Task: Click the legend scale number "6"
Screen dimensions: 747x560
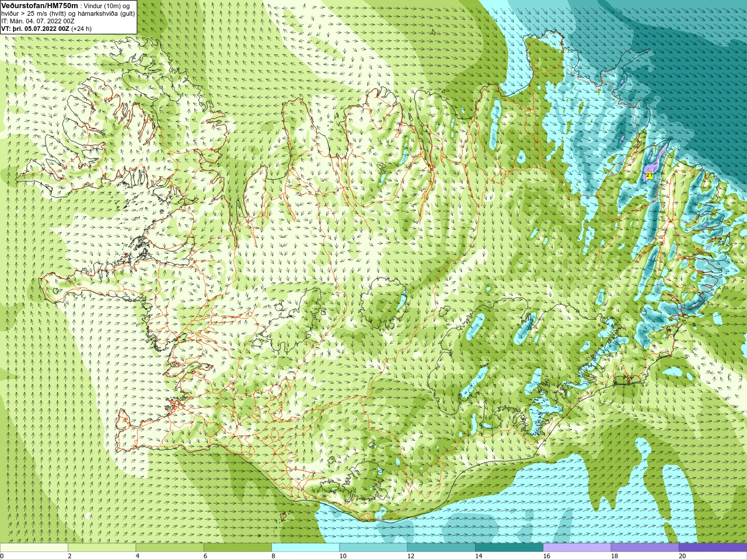Action: (x=205, y=556)
